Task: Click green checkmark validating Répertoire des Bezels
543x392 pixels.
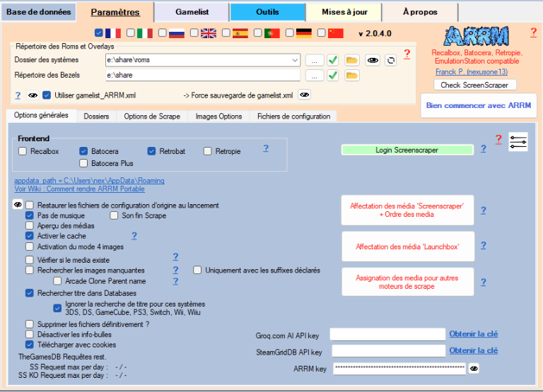Action: coord(333,76)
